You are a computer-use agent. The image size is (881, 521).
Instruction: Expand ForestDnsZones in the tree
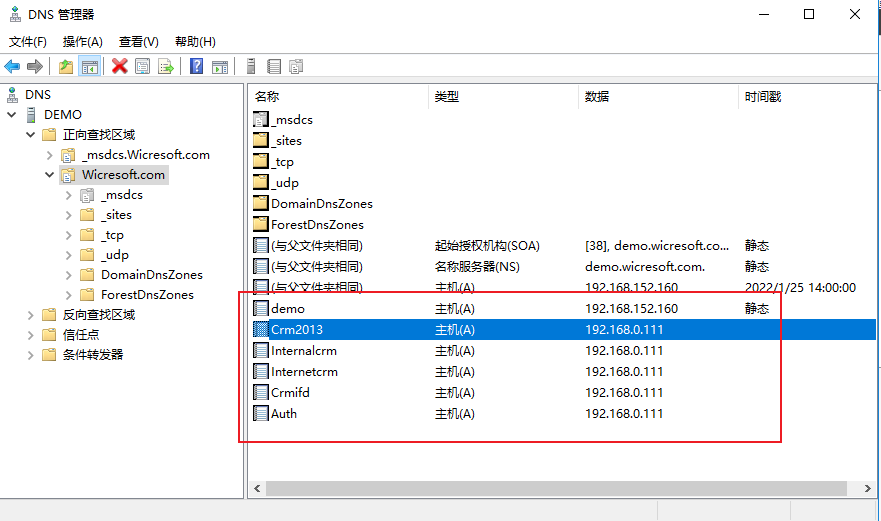[69, 295]
